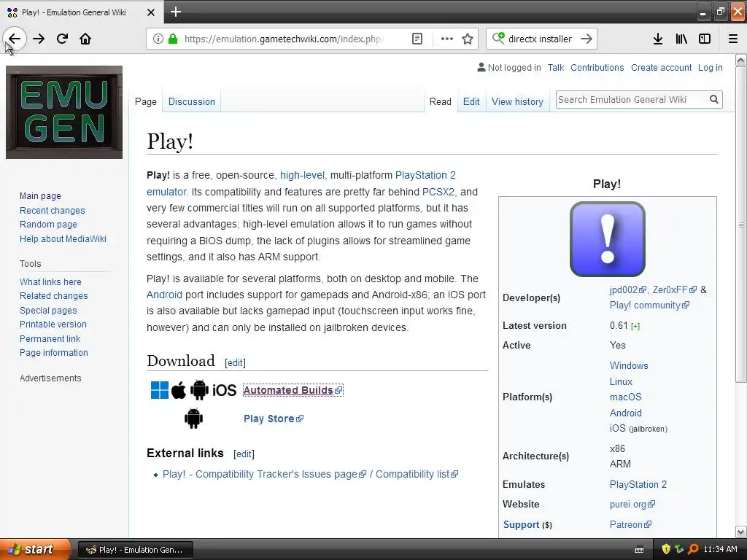Open the Page information link
This screenshot has width=747, height=560.
click(53, 353)
